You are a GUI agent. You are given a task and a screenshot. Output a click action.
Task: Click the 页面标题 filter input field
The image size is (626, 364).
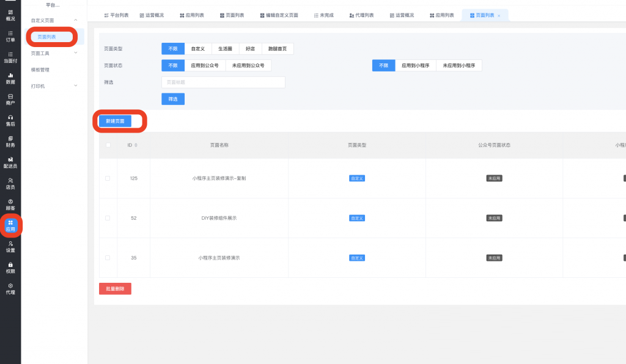tap(223, 82)
